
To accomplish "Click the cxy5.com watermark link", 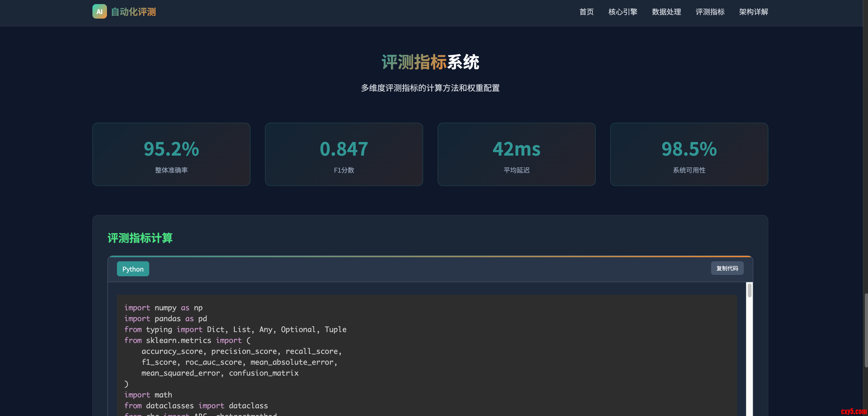I will (x=853, y=411).
